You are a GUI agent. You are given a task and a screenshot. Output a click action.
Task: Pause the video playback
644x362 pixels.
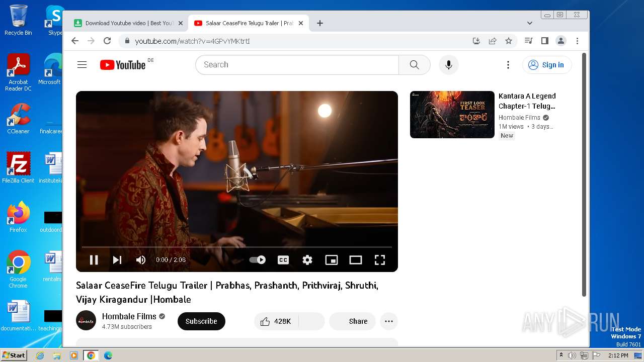(x=94, y=260)
